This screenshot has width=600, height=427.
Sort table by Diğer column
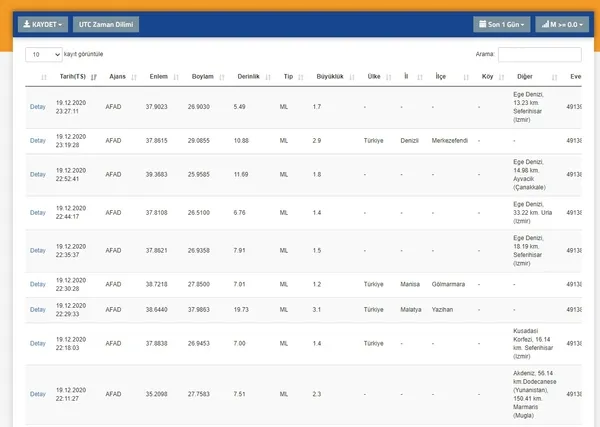click(x=524, y=76)
